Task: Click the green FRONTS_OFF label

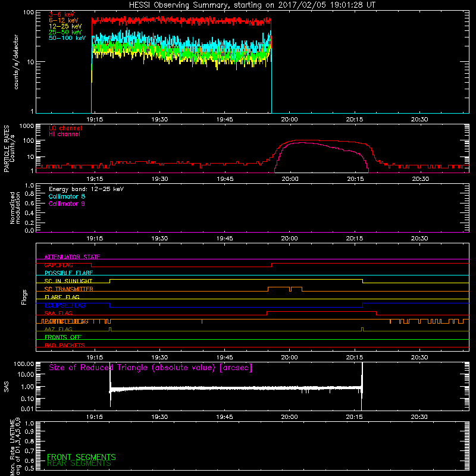Action: tap(63, 337)
